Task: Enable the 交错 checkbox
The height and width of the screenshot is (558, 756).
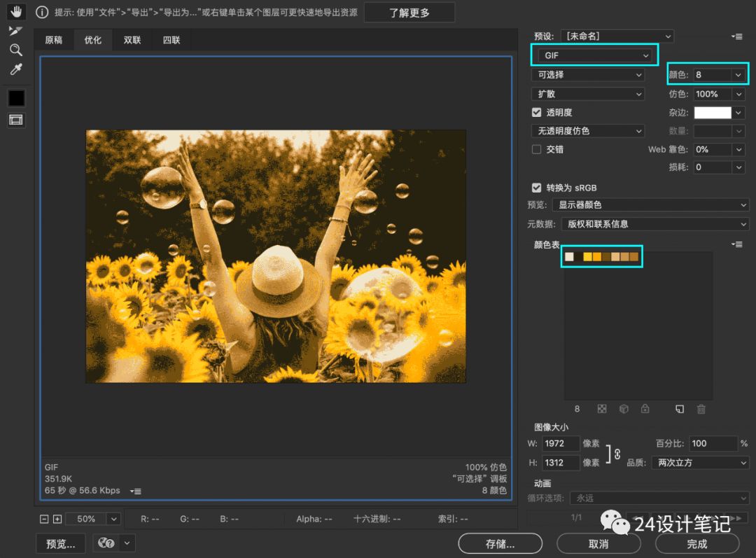Action: [x=537, y=149]
